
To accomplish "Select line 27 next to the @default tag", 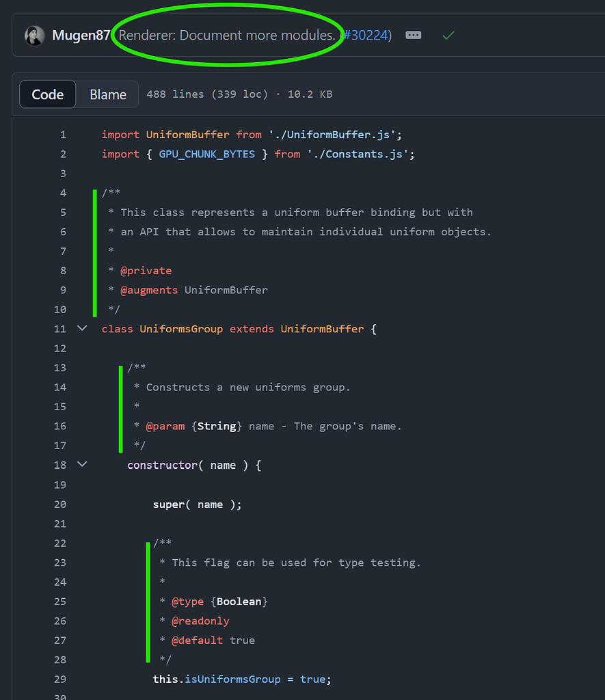I will (59, 640).
